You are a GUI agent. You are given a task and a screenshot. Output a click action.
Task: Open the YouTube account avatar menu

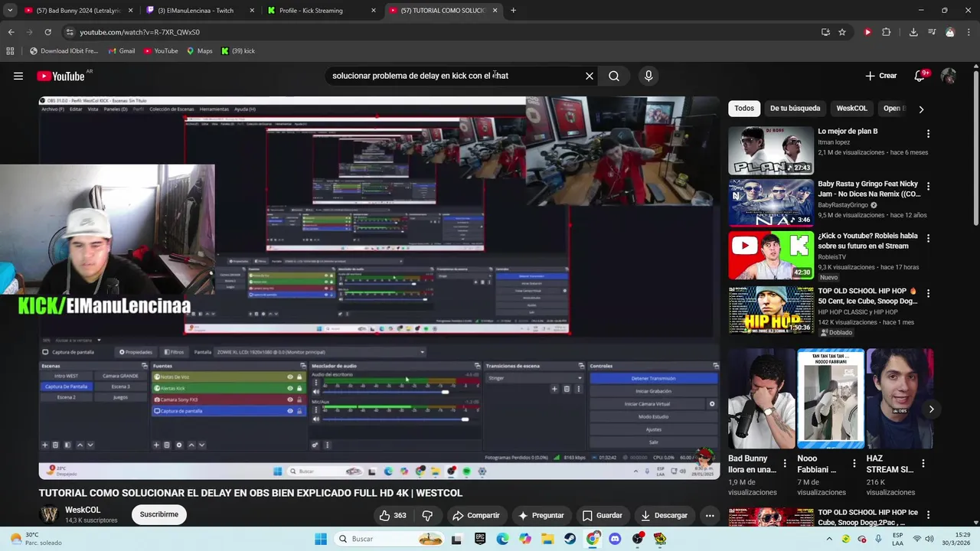[949, 76]
